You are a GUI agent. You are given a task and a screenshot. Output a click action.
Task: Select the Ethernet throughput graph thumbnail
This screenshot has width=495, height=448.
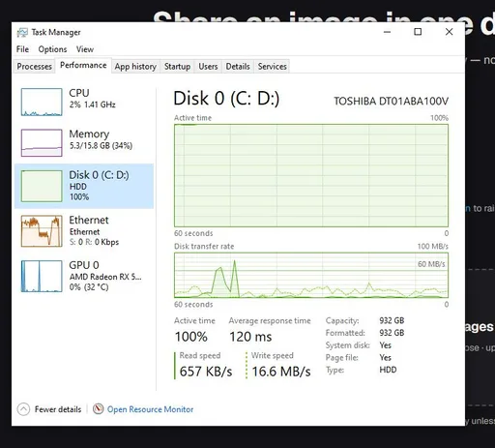42,231
